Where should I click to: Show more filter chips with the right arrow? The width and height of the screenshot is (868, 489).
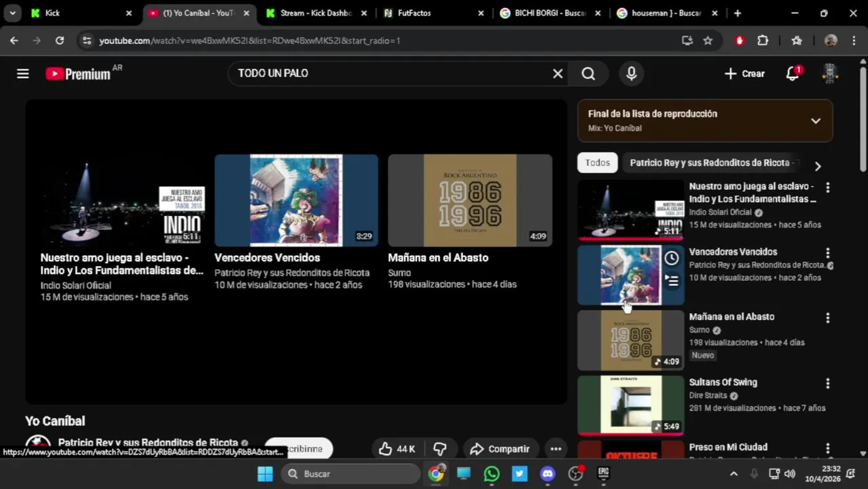[x=818, y=166]
